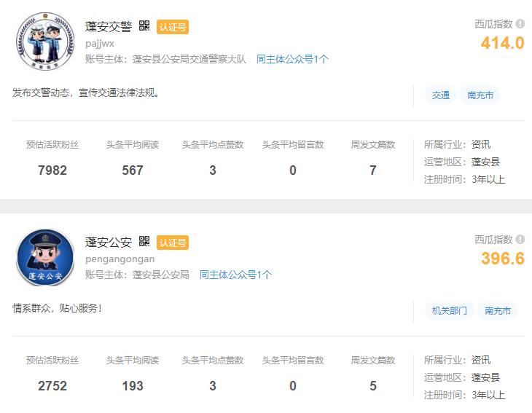Image resolution: width=532 pixels, height=413 pixels.
Task: Select the 南充市 tag for 蓬安交警
Action: coord(480,95)
